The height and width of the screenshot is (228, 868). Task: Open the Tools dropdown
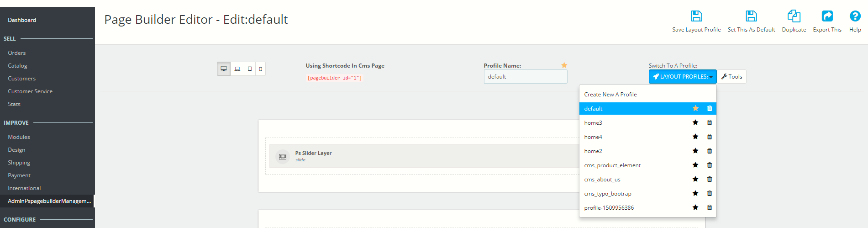731,77
